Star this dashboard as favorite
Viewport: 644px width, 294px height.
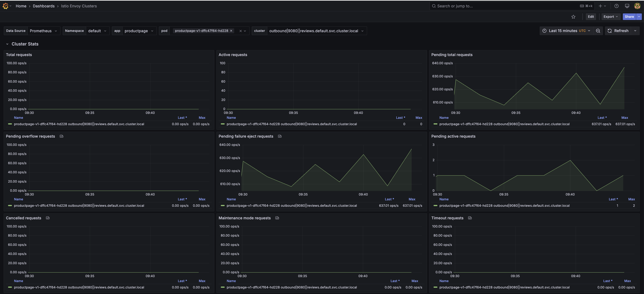(573, 17)
